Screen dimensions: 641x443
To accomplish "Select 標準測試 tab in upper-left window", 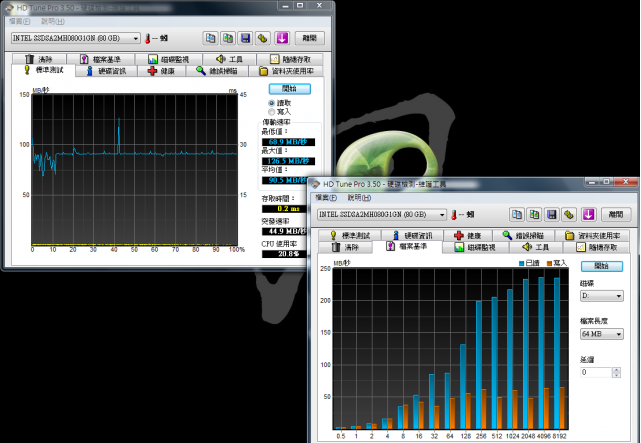I will pyautogui.click(x=43, y=70).
